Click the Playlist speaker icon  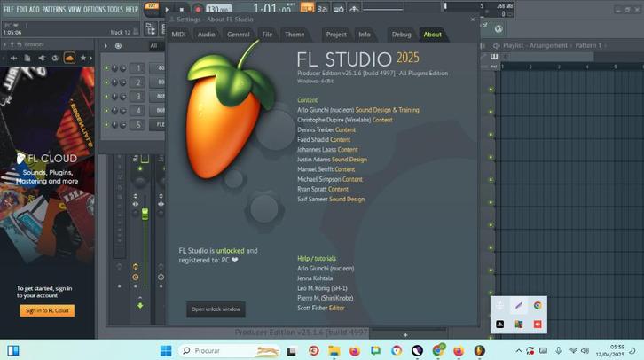coord(496,45)
